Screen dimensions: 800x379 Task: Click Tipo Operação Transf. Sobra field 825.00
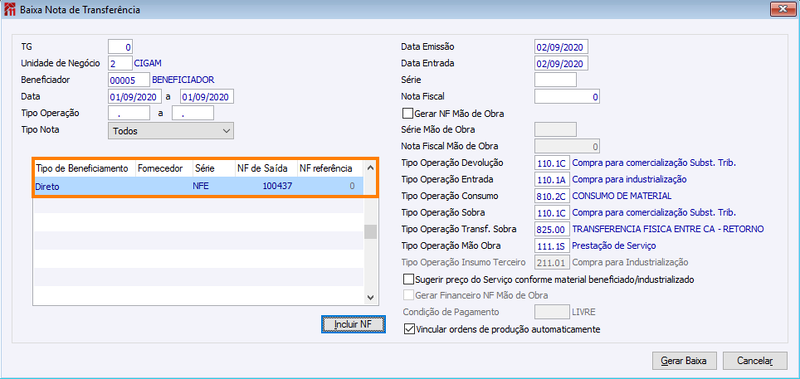coord(552,229)
